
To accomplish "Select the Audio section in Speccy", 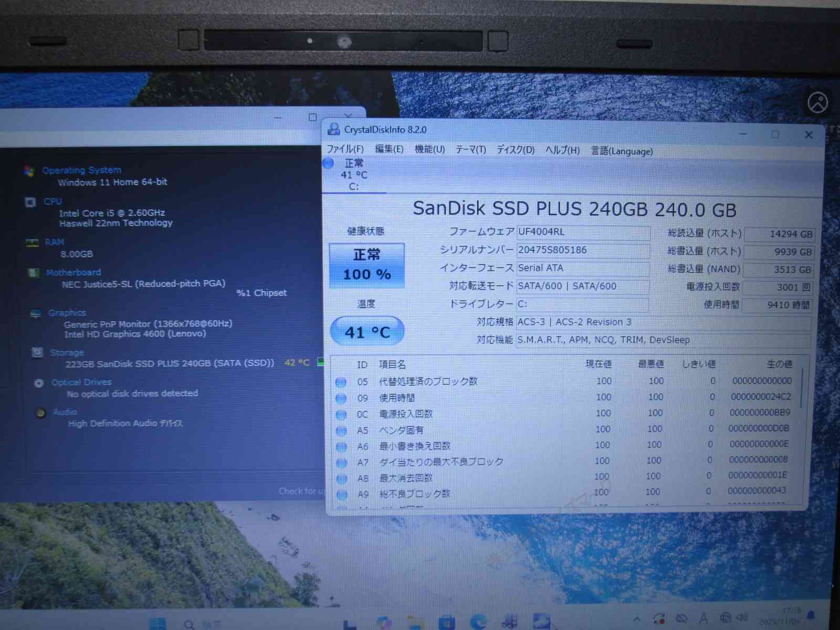I will point(64,412).
